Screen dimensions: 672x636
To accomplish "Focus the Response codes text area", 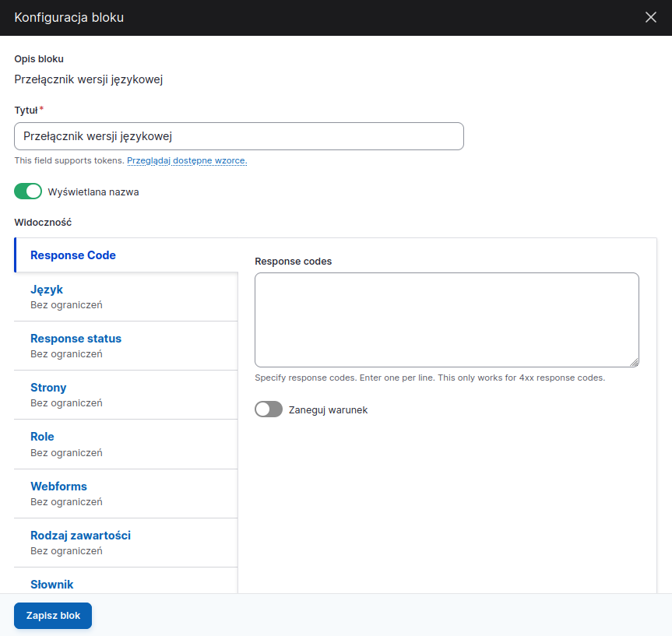I will [446, 319].
